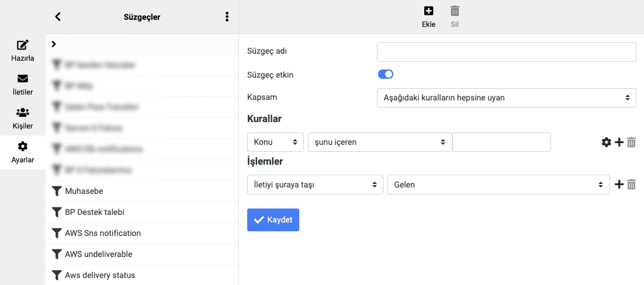Image resolution: width=644 pixels, height=285 pixels.
Task: Toggle the Süzgeç etkin switch
Action: click(x=386, y=74)
